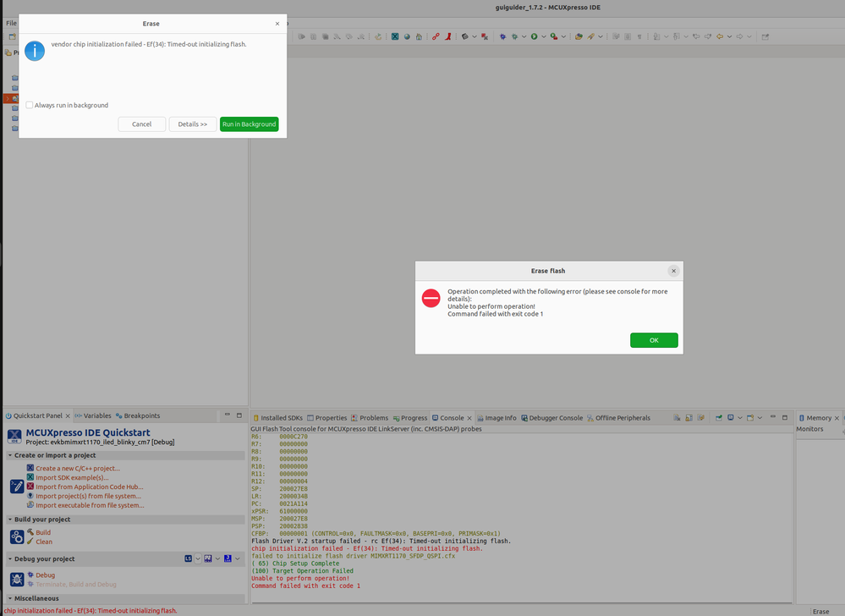This screenshot has width=845, height=616.
Task: Open the back navigation history dropdown
Action: 729,36
